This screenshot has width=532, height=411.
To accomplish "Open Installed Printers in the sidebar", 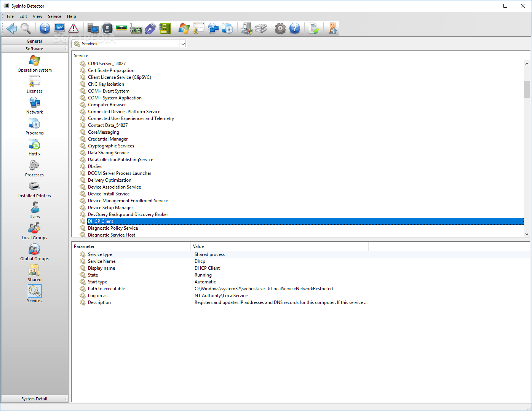I will (35, 189).
